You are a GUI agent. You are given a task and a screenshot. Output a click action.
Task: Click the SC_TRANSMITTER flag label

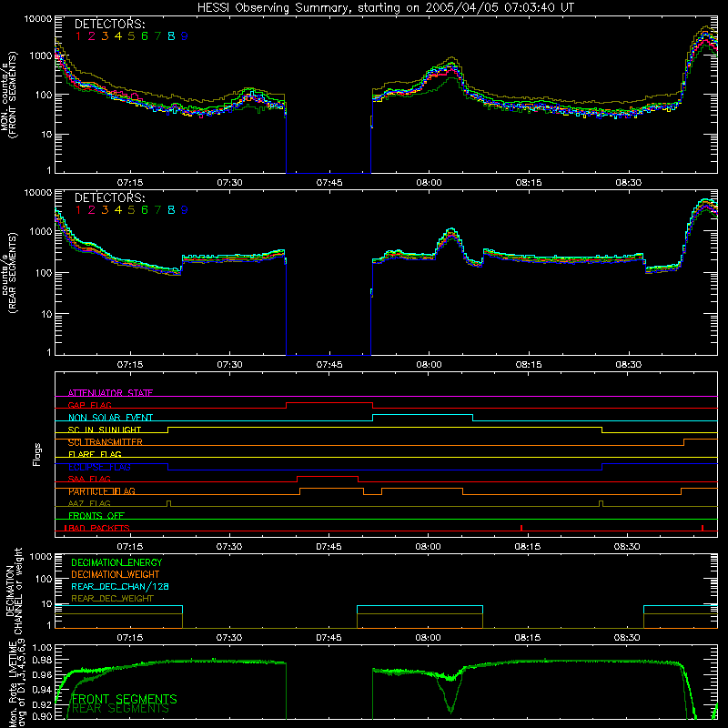point(106,442)
